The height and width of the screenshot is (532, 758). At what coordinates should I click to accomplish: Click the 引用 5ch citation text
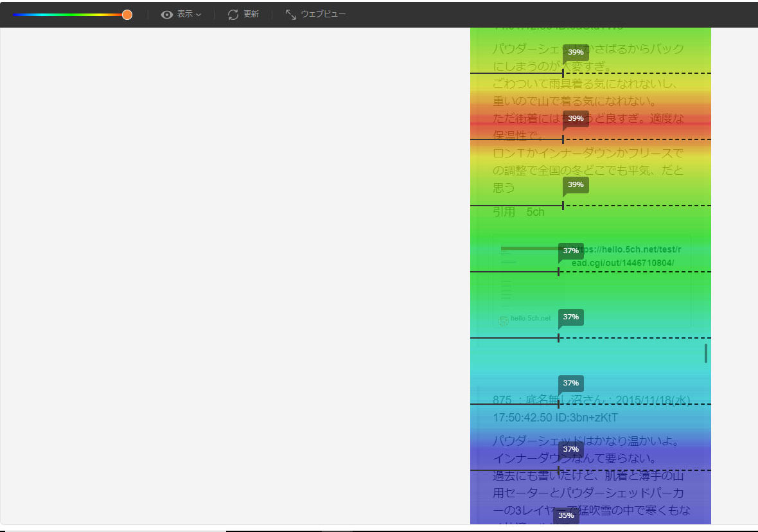coord(518,212)
